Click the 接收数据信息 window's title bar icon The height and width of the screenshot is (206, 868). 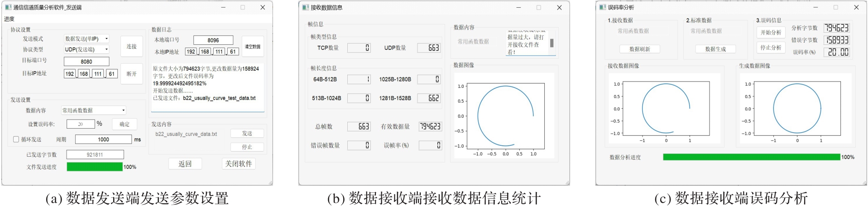(306, 8)
